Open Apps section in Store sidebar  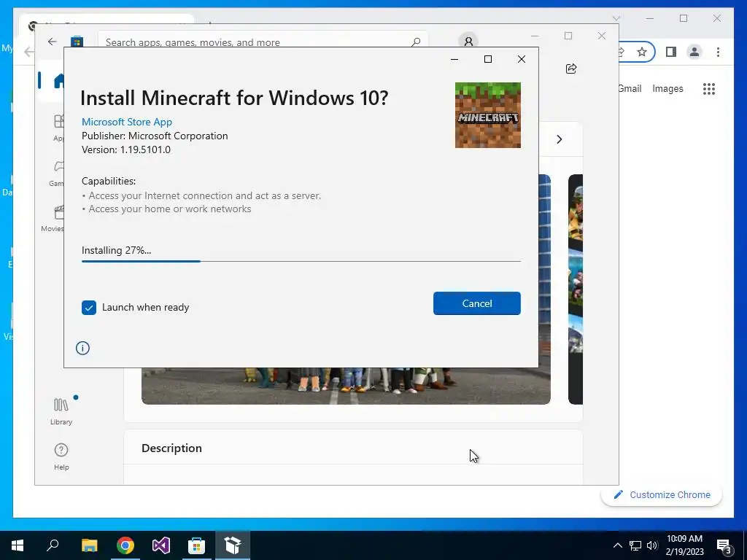point(58,128)
